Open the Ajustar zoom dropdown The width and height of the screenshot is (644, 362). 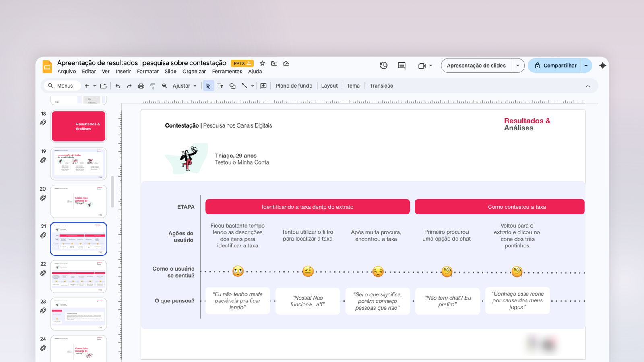click(184, 86)
